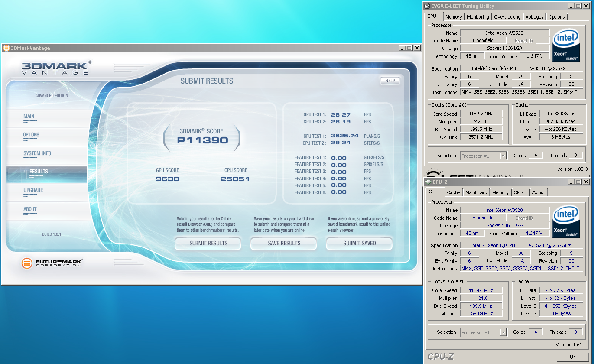The height and width of the screenshot is (364, 594).
Task: Click the Cores value in EVGA E-LEET
Action: [x=536, y=156]
